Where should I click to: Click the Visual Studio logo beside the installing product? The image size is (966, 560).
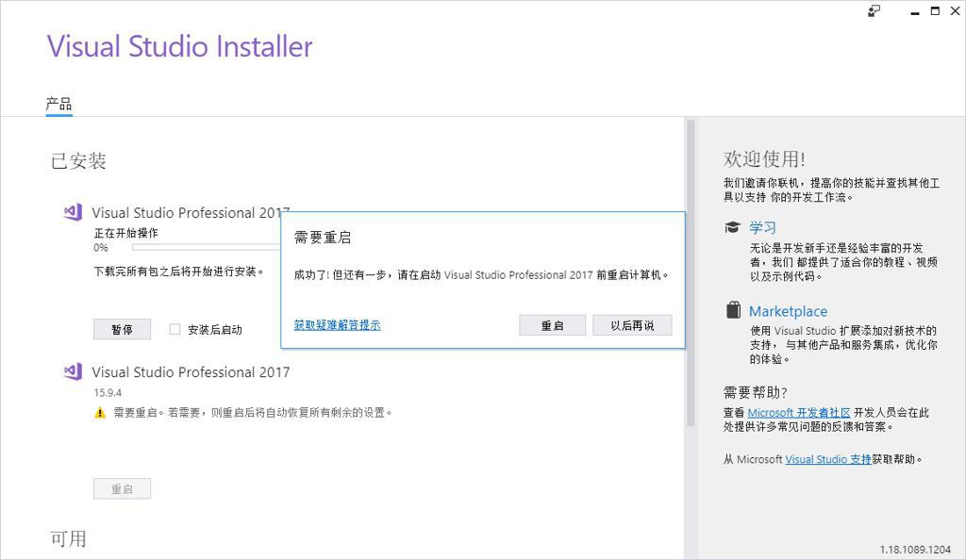(x=73, y=212)
